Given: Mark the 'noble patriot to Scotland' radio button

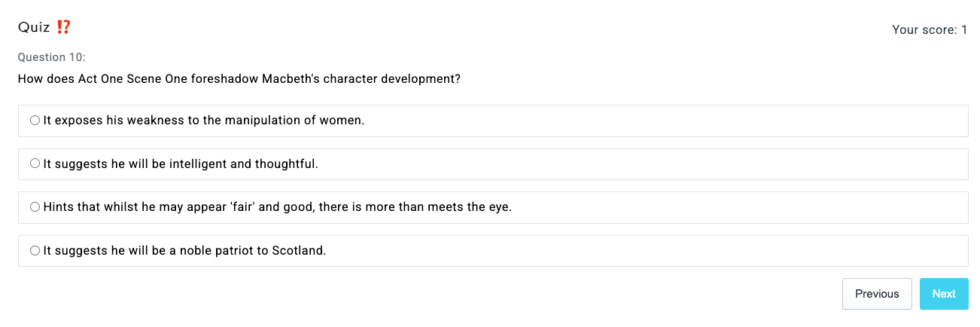Looking at the screenshot, I should (35, 251).
